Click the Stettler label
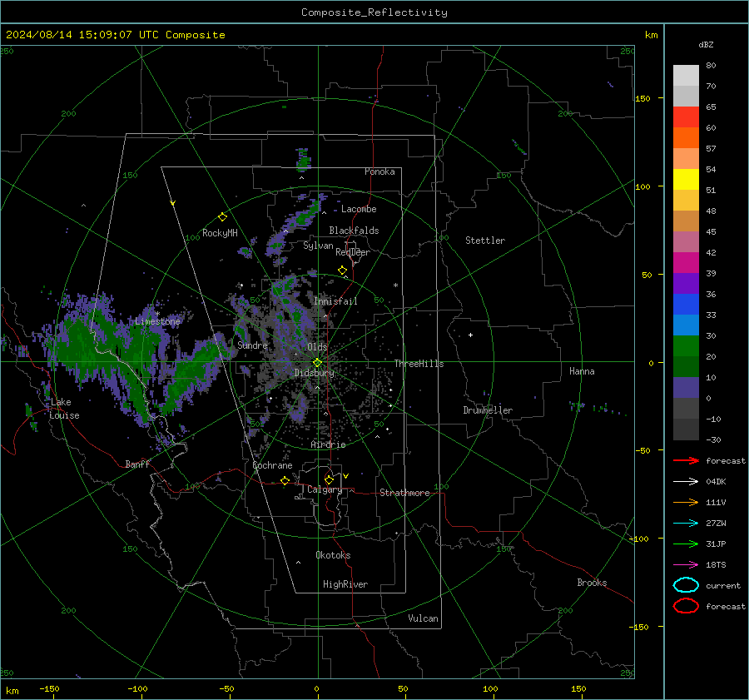Viewport: 749px width, 700px height. [485, 241]
